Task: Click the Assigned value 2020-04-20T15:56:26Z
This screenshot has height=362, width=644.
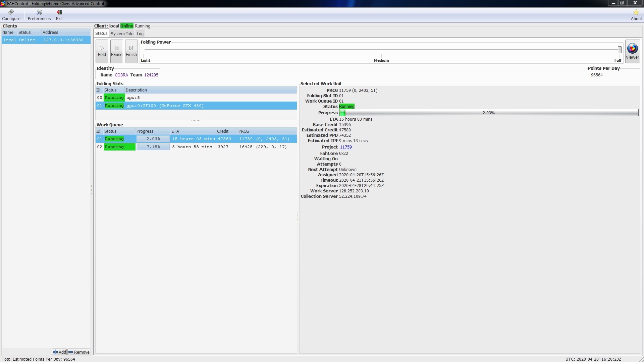Action: tap(361, 175)
